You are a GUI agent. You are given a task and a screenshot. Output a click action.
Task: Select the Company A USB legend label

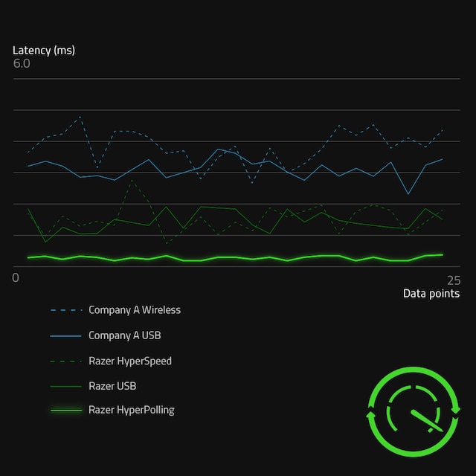coord(124,336)
